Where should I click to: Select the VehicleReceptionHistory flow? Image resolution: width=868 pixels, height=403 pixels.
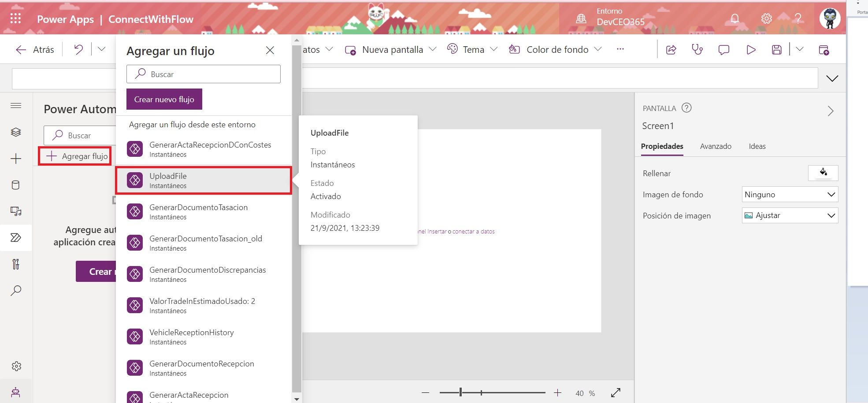(x=204, y=337)
